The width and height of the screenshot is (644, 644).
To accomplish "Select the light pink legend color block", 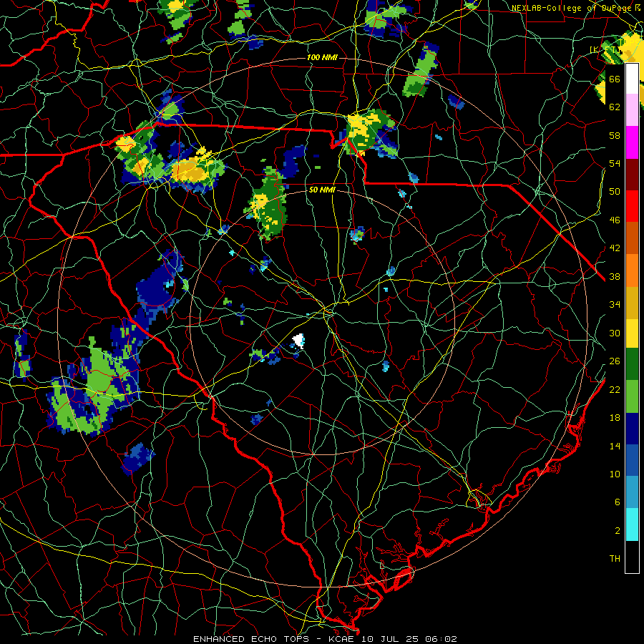I will (x=632, y=109).
